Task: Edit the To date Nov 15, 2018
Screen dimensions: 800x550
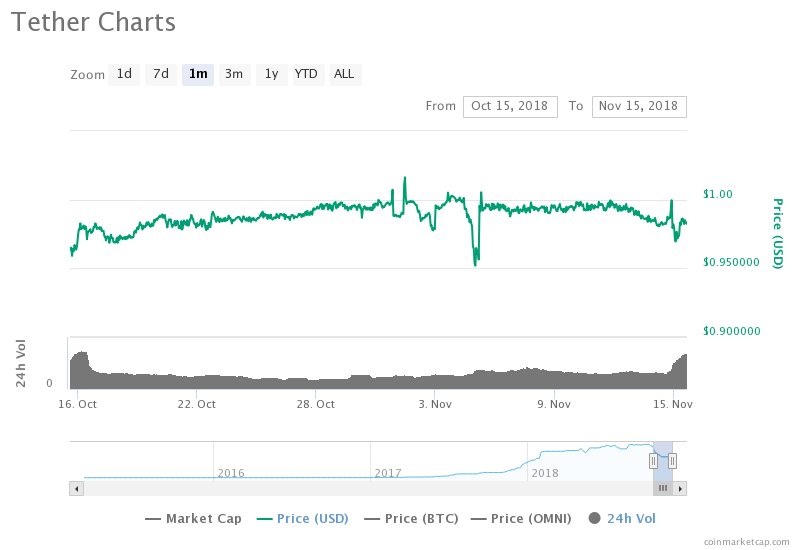Action: [639, 107]
